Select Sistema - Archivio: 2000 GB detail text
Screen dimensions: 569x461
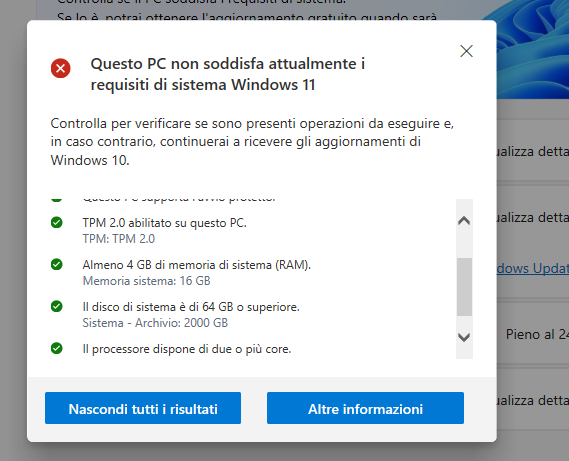tap(155, 323)
